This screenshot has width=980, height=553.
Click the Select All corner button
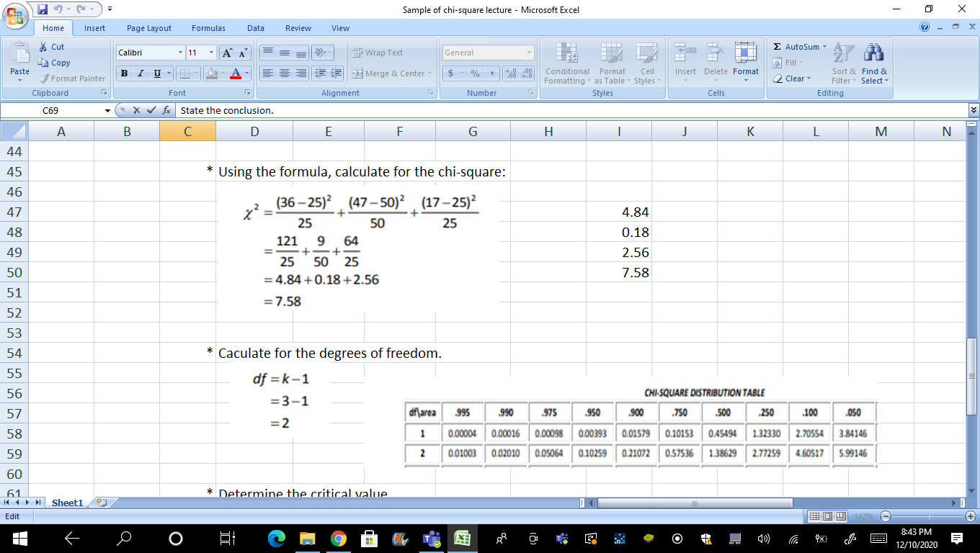click(14, 131)
